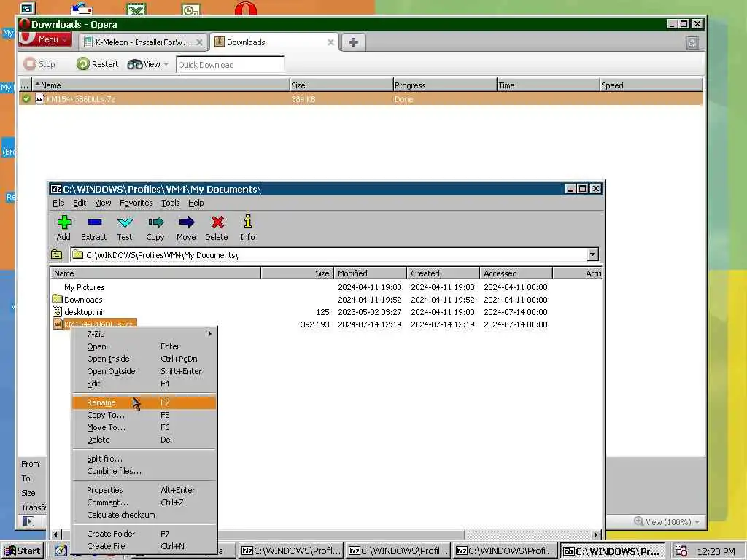Open the Opera View (100%) zoom dropdown
The image size is (747, 560).
(667, 522)
